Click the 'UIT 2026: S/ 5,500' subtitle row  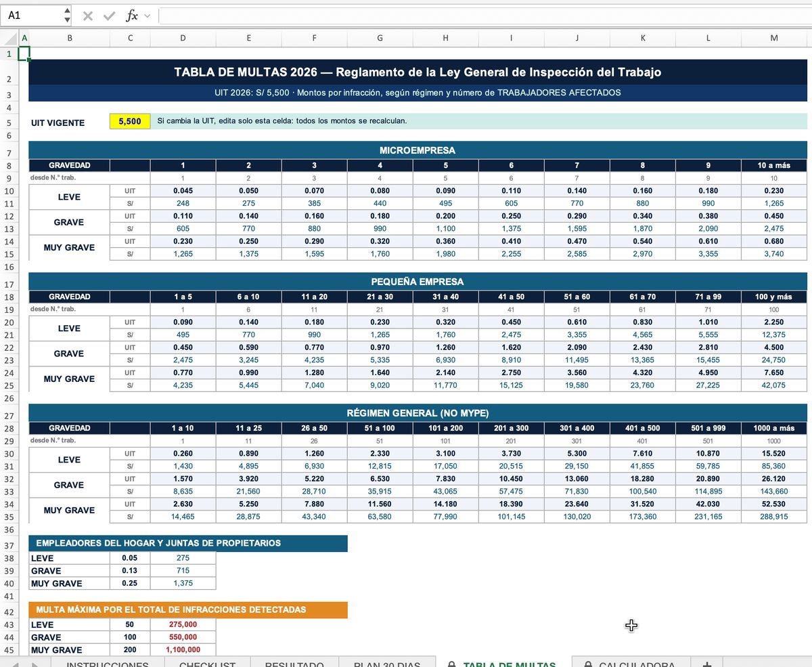(x=418, y=93)
